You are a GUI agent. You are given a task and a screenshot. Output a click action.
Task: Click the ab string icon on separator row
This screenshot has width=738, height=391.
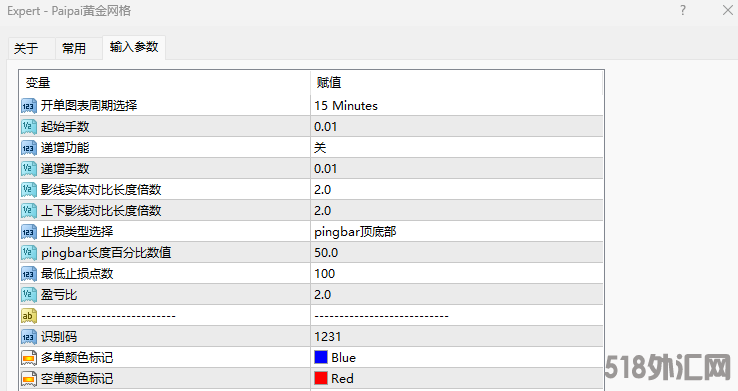click(x=29, y=316)
